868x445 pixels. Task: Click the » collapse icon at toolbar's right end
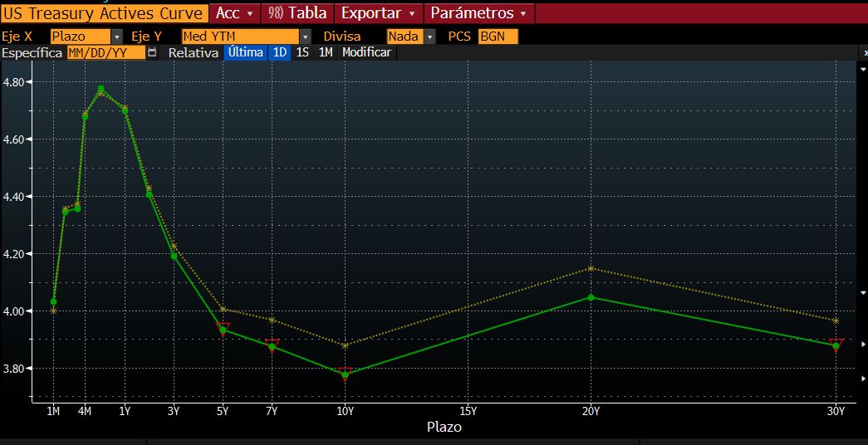866,52
